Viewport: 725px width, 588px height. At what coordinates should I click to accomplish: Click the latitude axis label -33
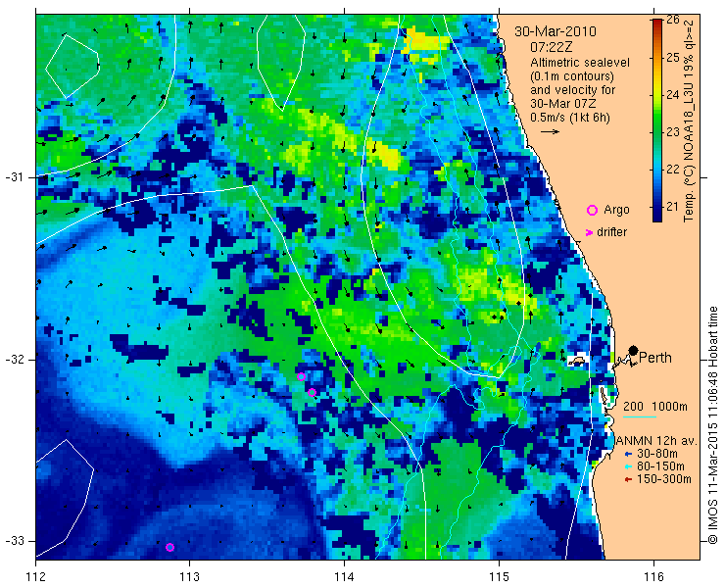17,540
